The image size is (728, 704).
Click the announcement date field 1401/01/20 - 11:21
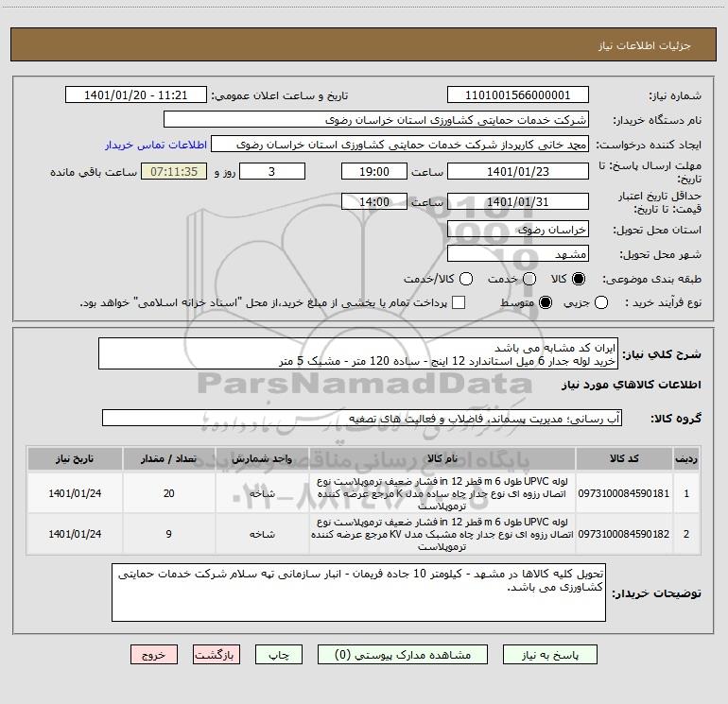pyautogui.click(x=135, y=95)
